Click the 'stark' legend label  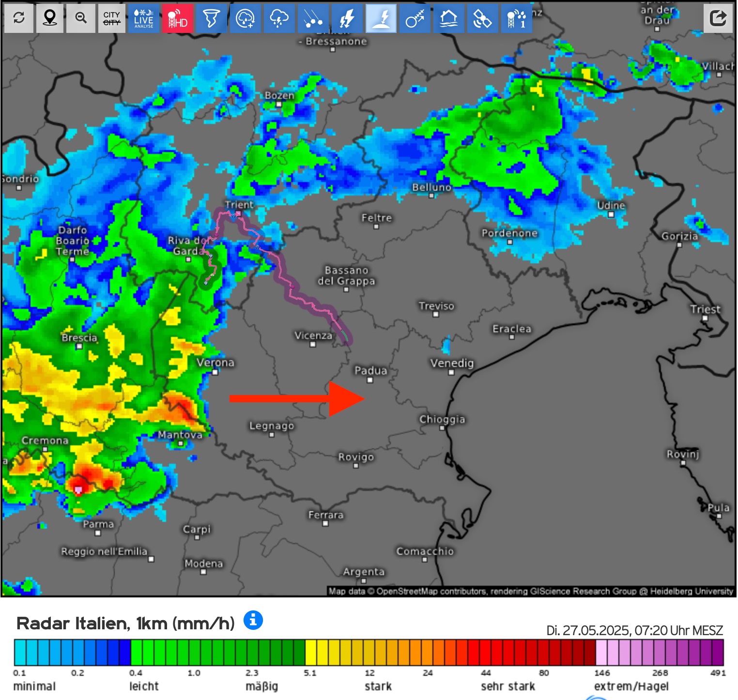click(x=378, y=686)
